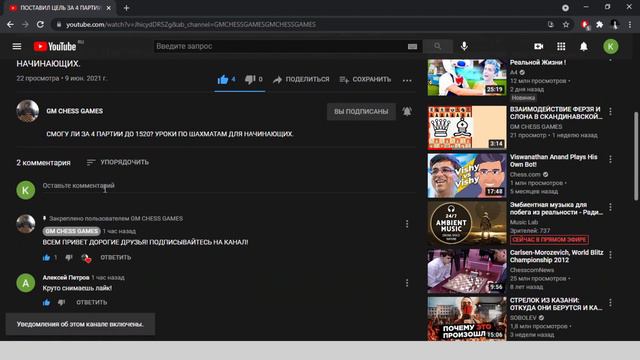Click the page vertical scrollbar thumb

pyautogui.click(x=636, y=156)
